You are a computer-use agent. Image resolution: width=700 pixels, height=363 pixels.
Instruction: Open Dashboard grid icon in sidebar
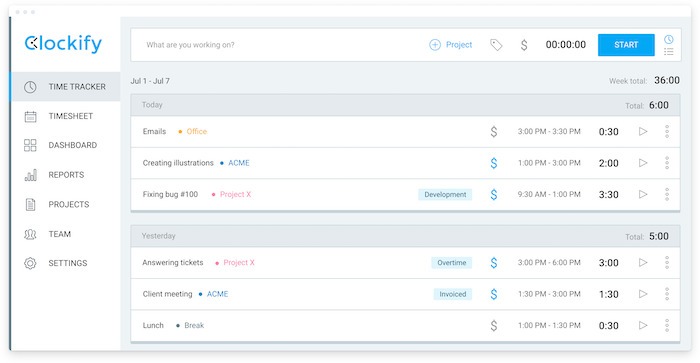pos(30,145)
